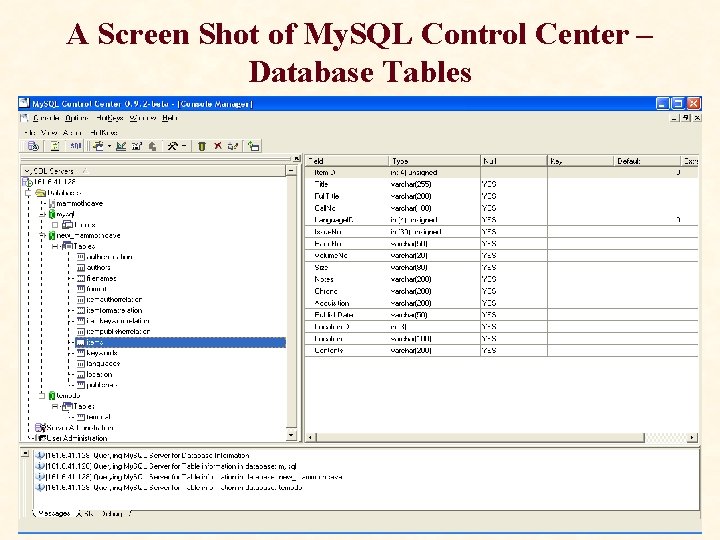Collapse the mysql database node

[x=42, y=214]
